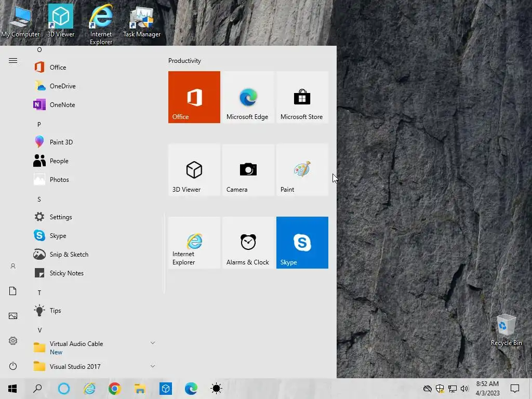Select the Internet Explorer desktop shortcut
Image resolution: width=532 pixels, height=399 pixels.
(x=101, y=24)
